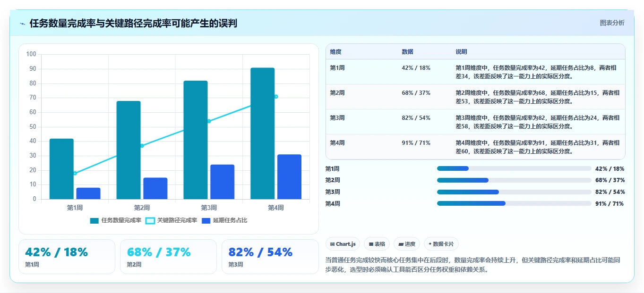Click the line point at 第1周 value 18
The image size is (644, 293).
click(75, 173)
